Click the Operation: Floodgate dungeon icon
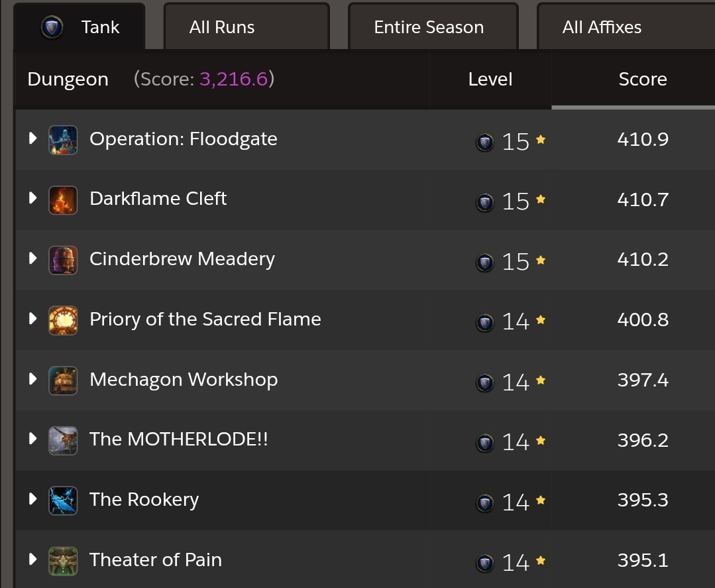The image size is (715, 588). 63,140
